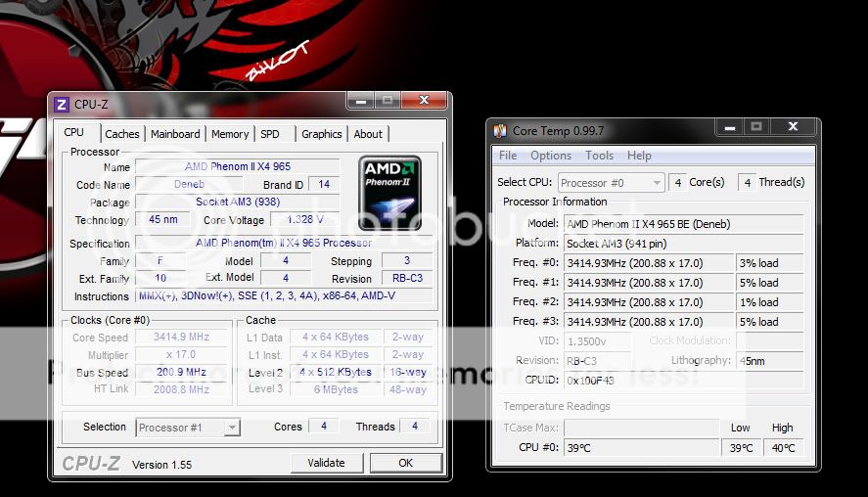This screenshot has height=497, width=868.
Task: Click the Platform field Socket AM3 (941 pin)
Action: [684, 244]
